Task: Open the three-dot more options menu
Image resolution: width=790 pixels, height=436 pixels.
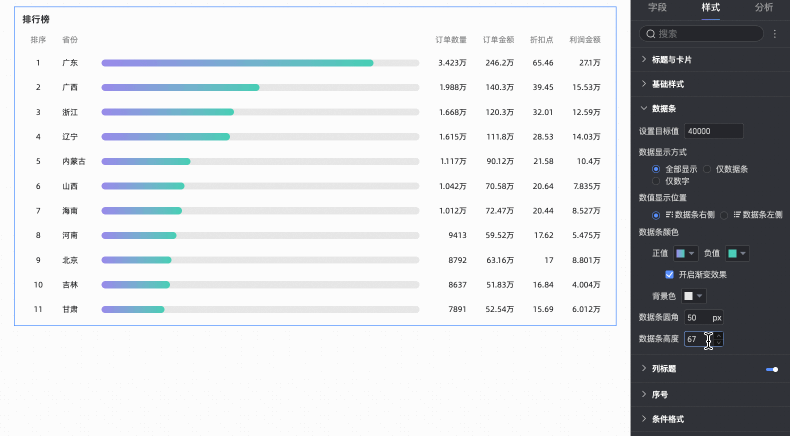Action: tap(775, 34)
